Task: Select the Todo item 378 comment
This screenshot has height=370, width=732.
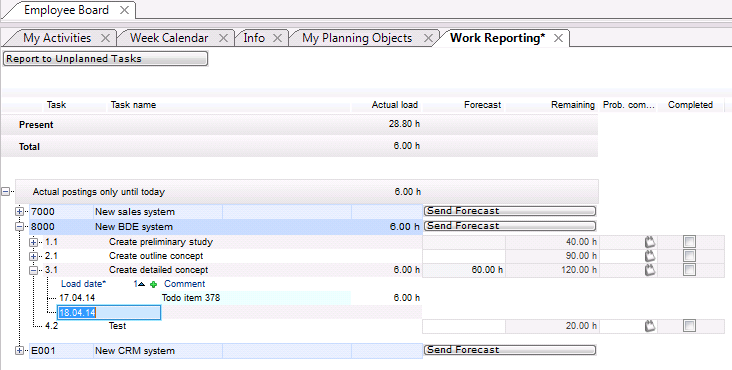Action: [x=190, y=298]
